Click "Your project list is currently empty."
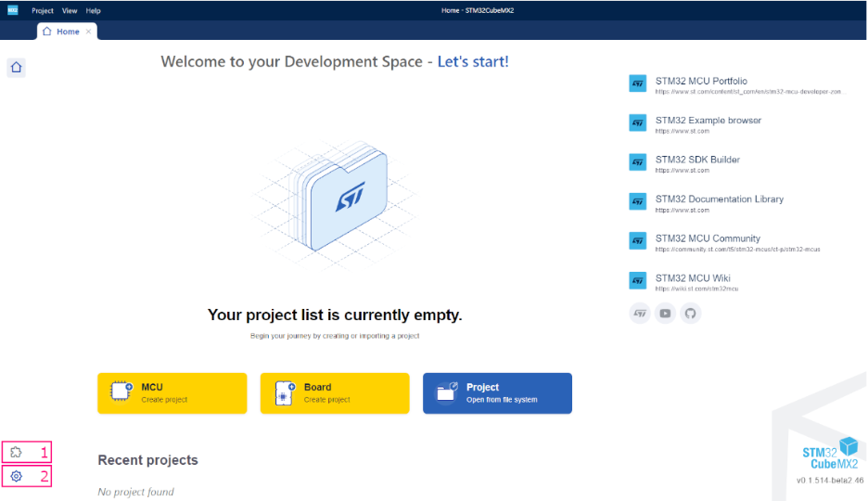 (x=335, y=315)
